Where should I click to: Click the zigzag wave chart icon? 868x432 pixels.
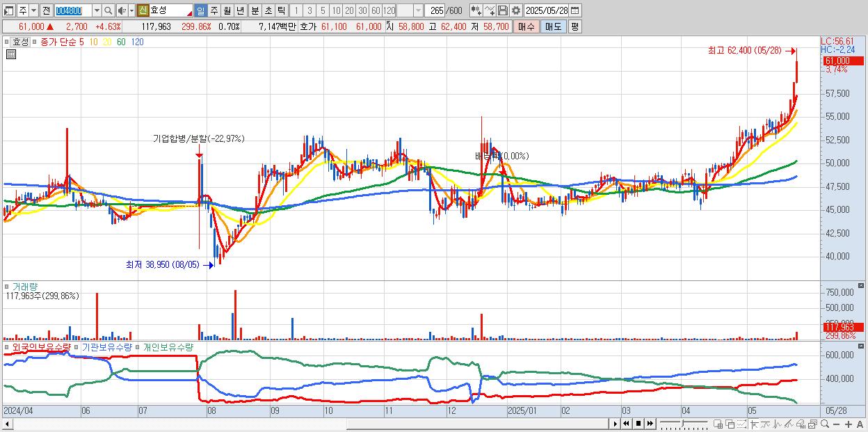778,424
